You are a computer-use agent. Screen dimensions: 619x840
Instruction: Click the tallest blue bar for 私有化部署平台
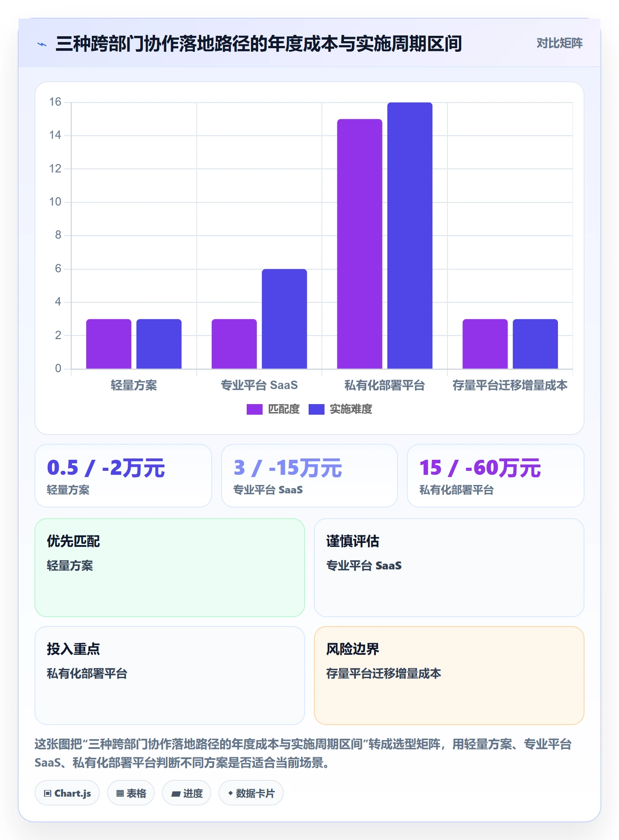pyautogui.click(x=410, y=236)
